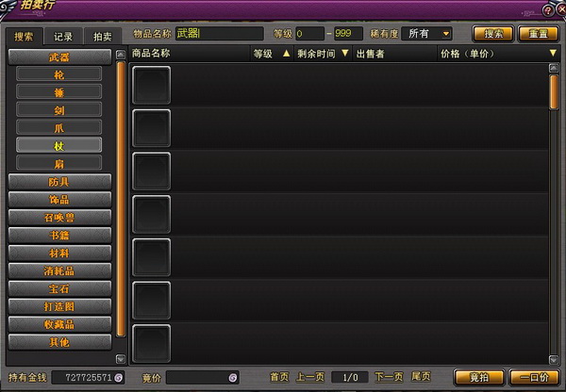The image size is (566, 392).
Task: Click results list scroll up arrow
Action: click(554, 68)
